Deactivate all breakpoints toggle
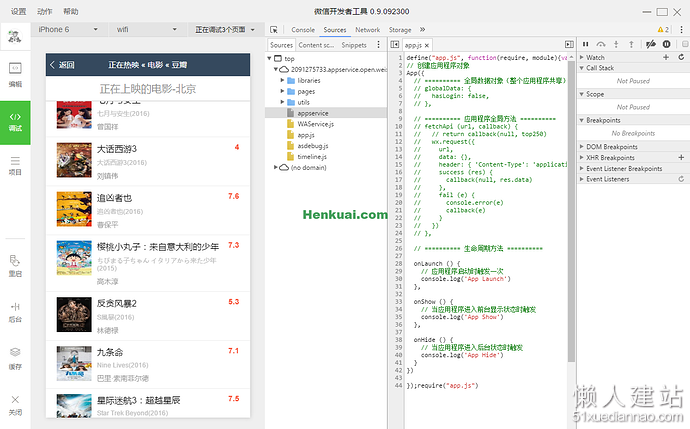The height and width of the screenshot is (429, 690). [x=651, y=44]
